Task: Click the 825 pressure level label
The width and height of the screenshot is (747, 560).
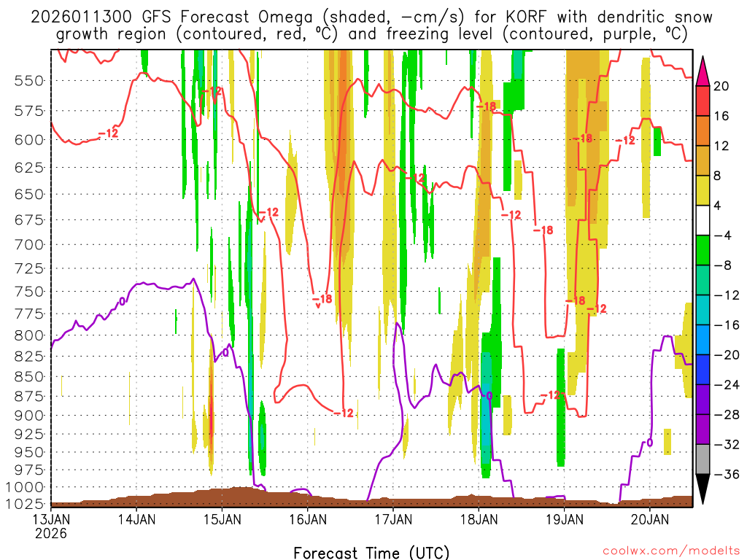Action: tap(28, 356)
